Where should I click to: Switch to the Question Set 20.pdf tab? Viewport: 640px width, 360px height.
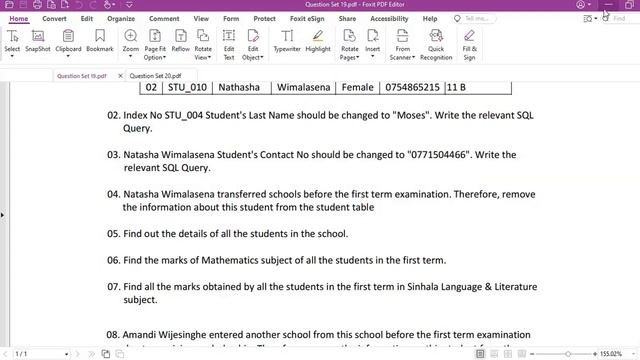(156, 76)
